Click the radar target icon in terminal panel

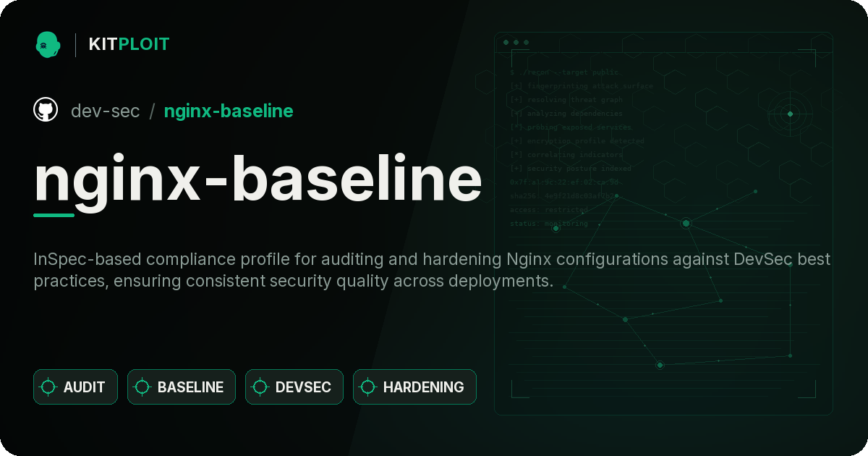(x=790, y=114)
